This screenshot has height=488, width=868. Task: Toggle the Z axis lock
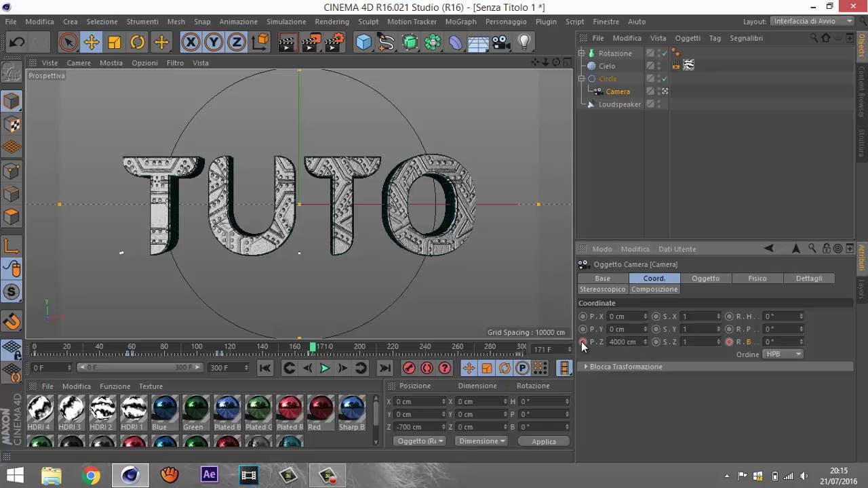point(237,43)
